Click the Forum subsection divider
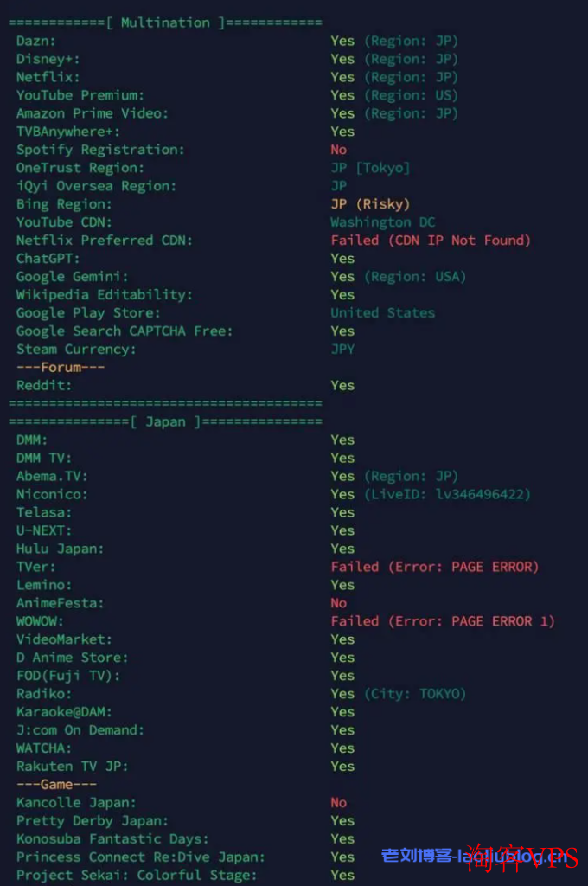The height and width of the screenshot is (886, 588). (61, 367)
